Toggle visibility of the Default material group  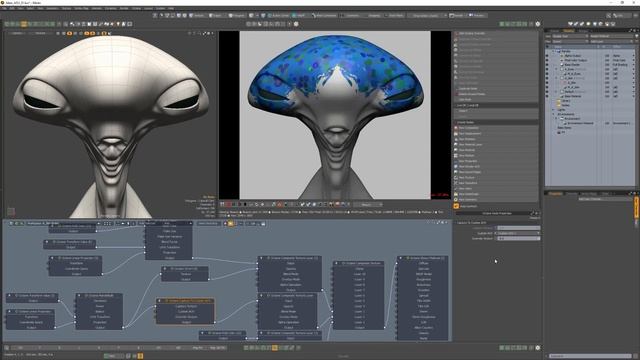pyautogui.click(x=547, y=91)
